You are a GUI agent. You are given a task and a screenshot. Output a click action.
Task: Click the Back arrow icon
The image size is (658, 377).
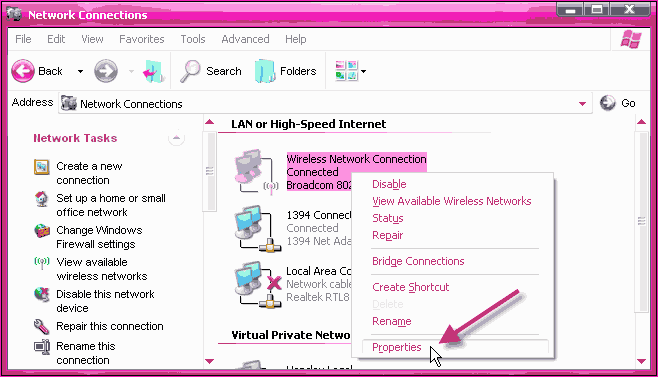pyautogui.click(x=23, y=71)
